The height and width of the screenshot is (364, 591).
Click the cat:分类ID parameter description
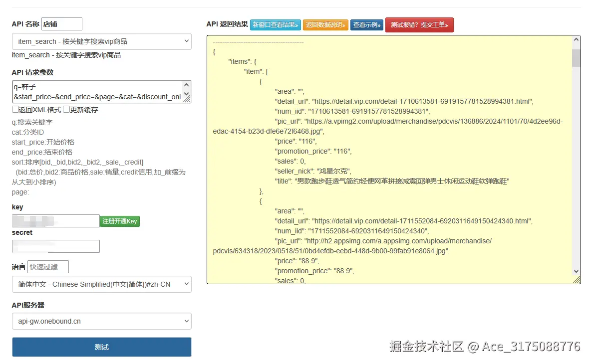28,132
